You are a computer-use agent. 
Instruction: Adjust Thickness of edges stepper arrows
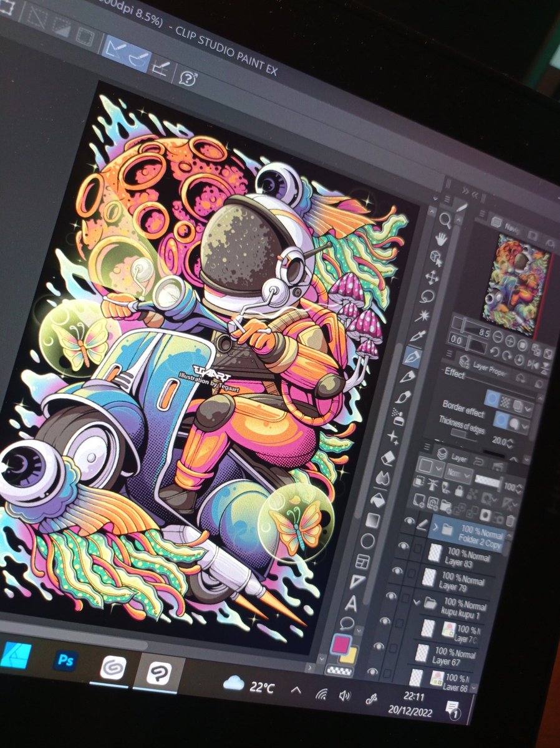click(509, 443)
